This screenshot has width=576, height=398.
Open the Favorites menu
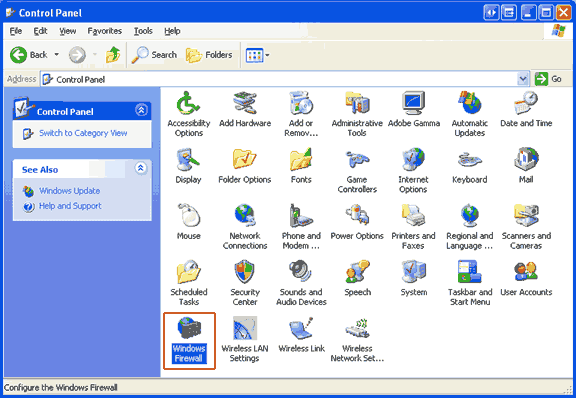pyautogui.click(x=105, y=31)
